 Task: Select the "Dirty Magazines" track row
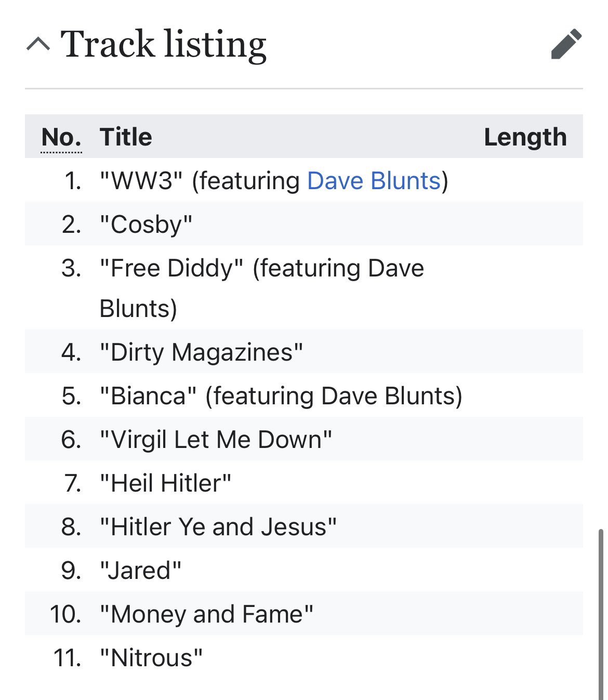point(201,352)
